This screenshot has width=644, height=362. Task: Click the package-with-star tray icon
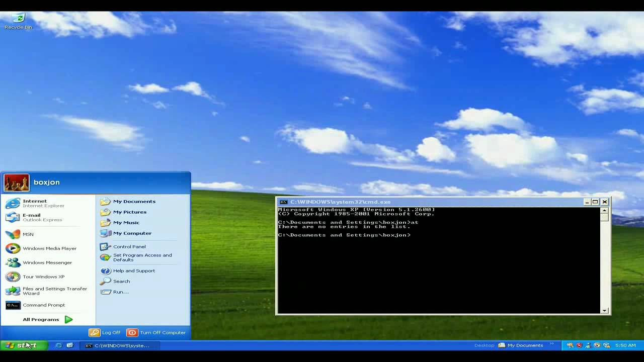point(606,345)
